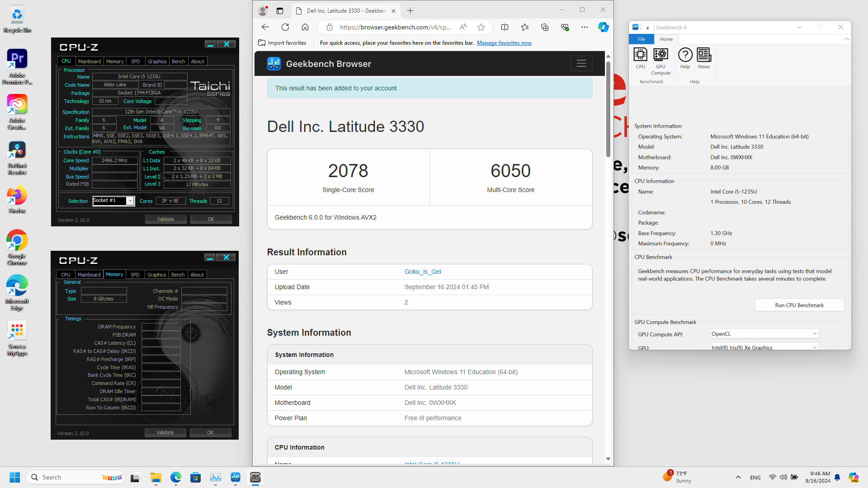Click the Windows taskbar Search box
This screenshot has height=488, width=868.
75,477
